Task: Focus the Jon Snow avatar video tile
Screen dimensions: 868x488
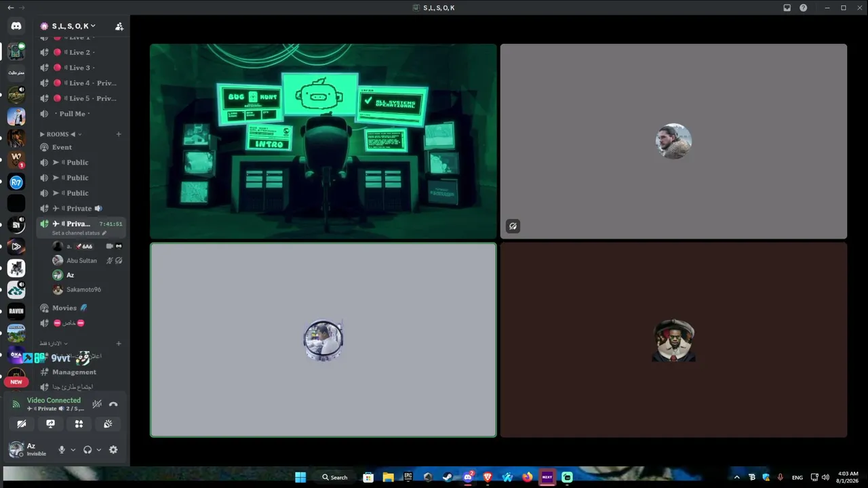Action: pos(673,142)
